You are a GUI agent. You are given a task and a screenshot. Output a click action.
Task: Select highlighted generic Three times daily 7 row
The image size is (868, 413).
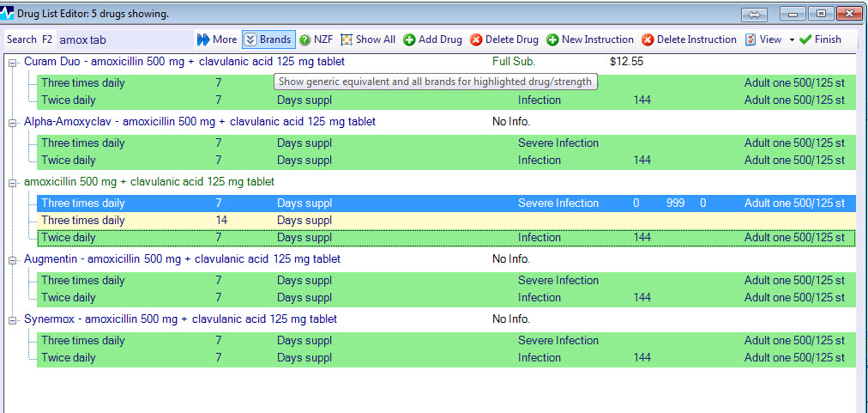446,203
